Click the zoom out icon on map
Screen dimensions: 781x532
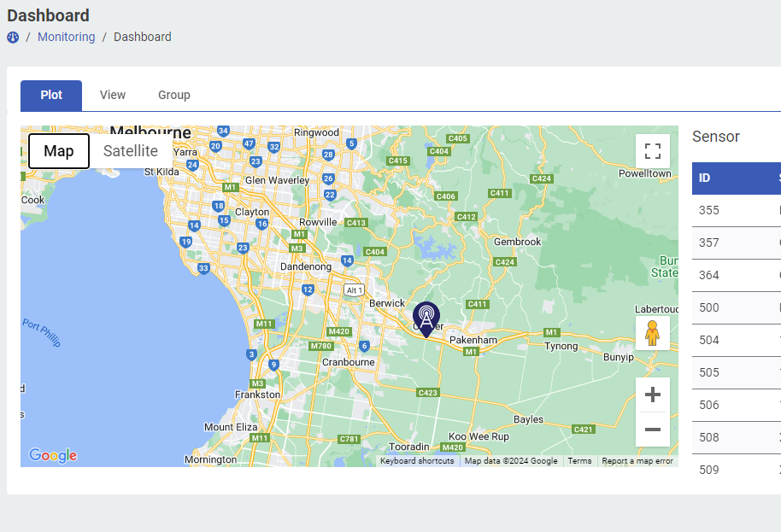pyautogui.click(x=652, y=430)
